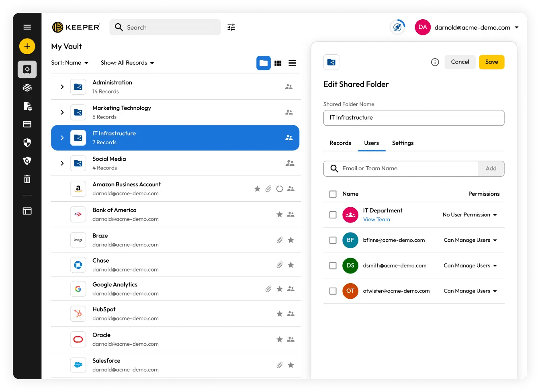Open search filter options icon

[231, 27]
